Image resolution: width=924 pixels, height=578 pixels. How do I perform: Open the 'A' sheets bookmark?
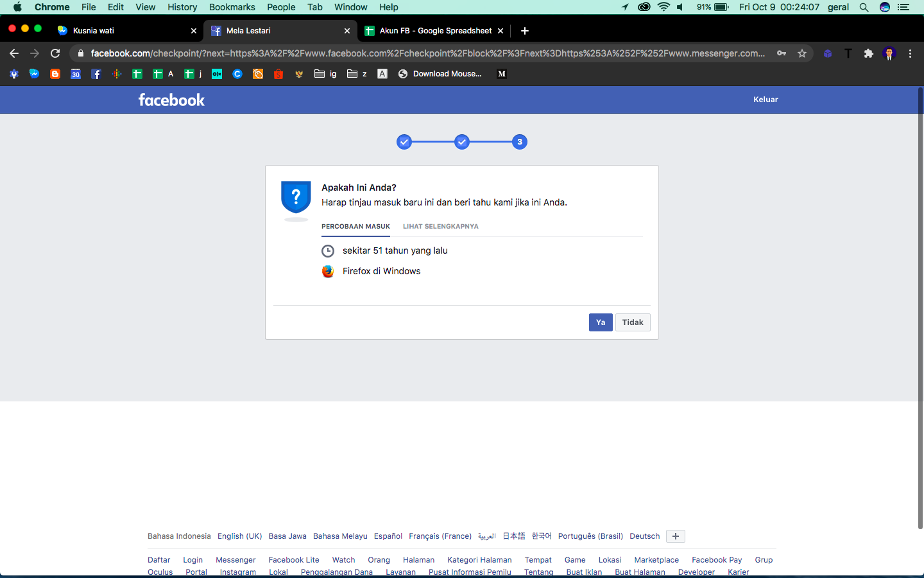click(163, 74)
